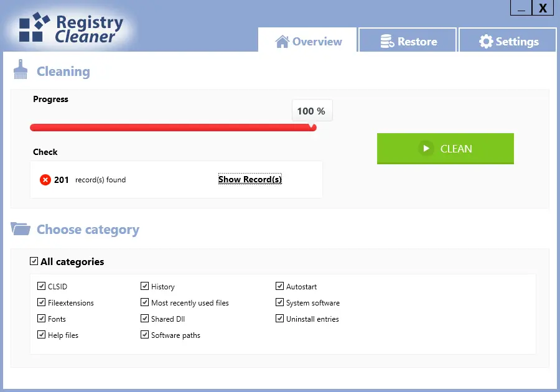Image resolution: width=560 pixels, height=392 pixels.
Task: Toggle the CLSID checkbox
Action: [x=42, y=286]
